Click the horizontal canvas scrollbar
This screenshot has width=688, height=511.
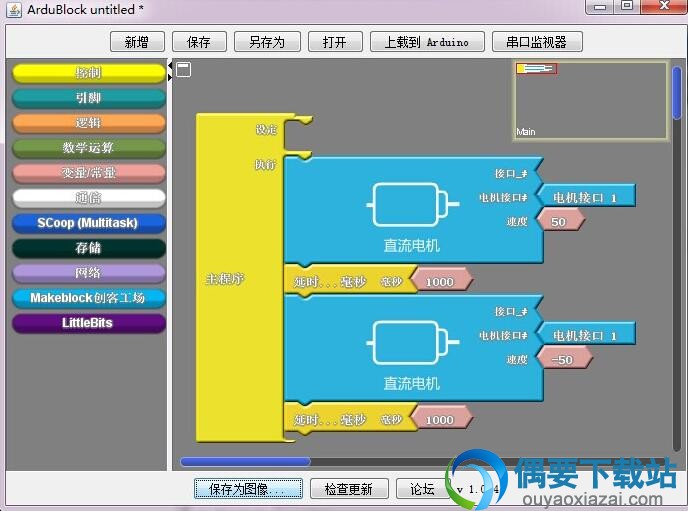(246, 461)
